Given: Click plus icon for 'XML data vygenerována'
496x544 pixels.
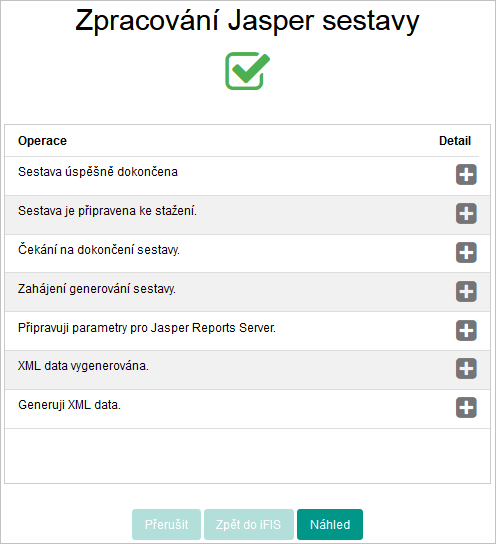Looking at the screenshot, I should [x=466, y=368].
